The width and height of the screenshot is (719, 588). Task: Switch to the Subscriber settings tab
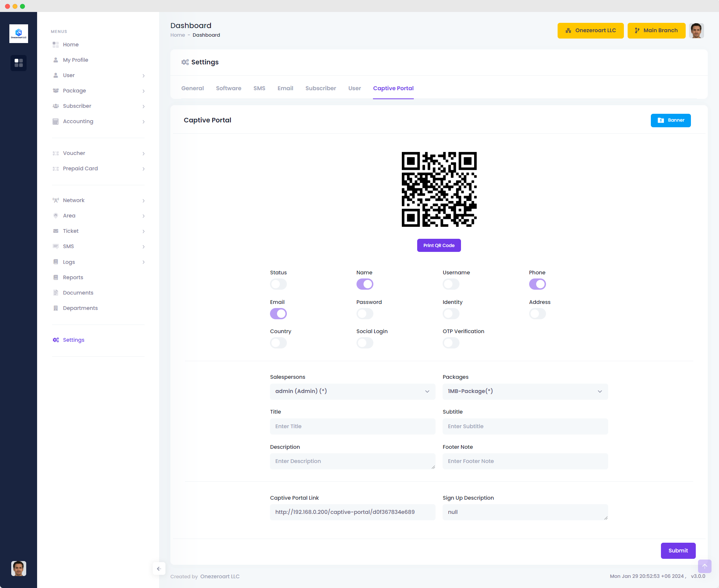click(x=321, y=88)
